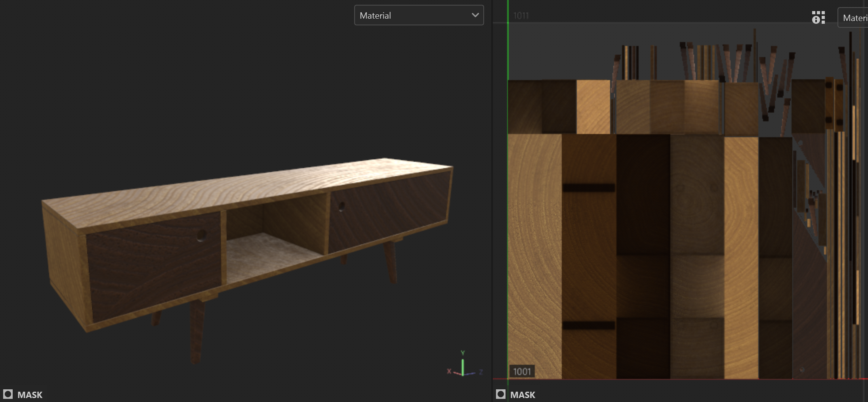Screen dimensions: 868x402
Task: Click the round handle hole on right door
Action: (341, 206)
